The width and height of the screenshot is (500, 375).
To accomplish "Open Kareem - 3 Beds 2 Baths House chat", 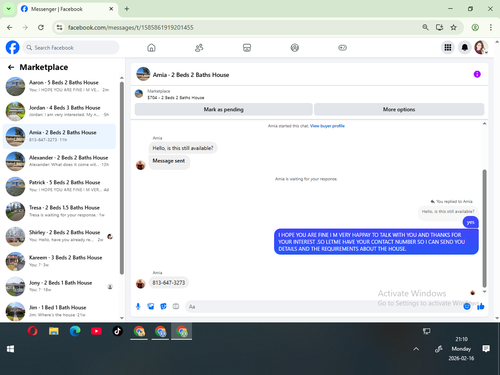I will [59, 261].
